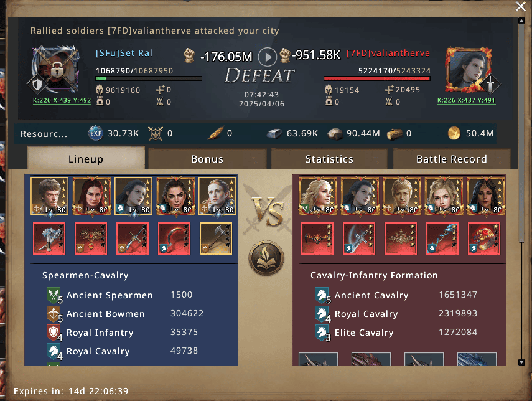Select the crescent blade equipment icon

pos(174,238)
